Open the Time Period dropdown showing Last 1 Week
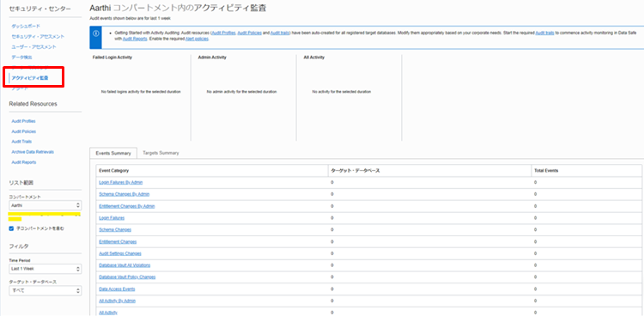This screenshot has width=644, height=316. 46,269
